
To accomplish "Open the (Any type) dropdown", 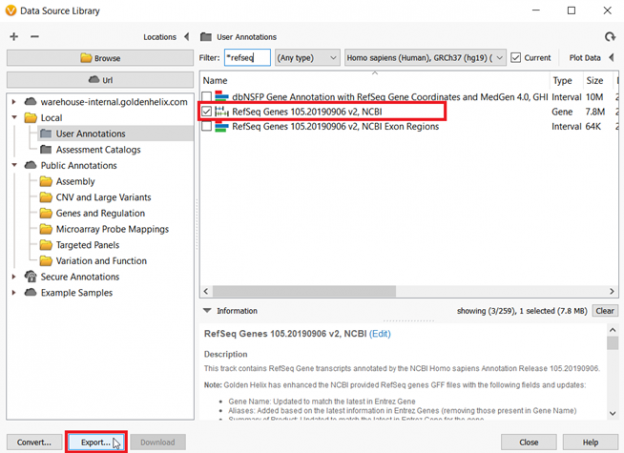I will click(x=307, y=58).
